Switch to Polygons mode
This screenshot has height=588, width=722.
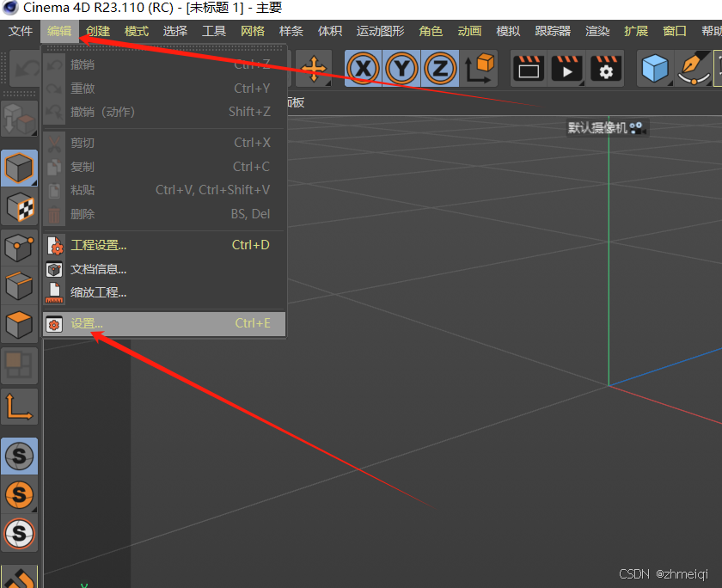tap(19, 325)
